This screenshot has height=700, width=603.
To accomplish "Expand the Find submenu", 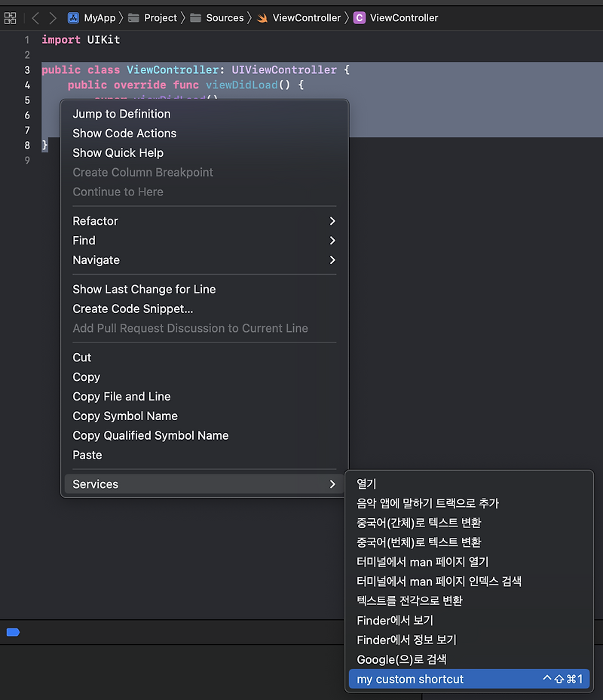I will (x=84, y=241).
